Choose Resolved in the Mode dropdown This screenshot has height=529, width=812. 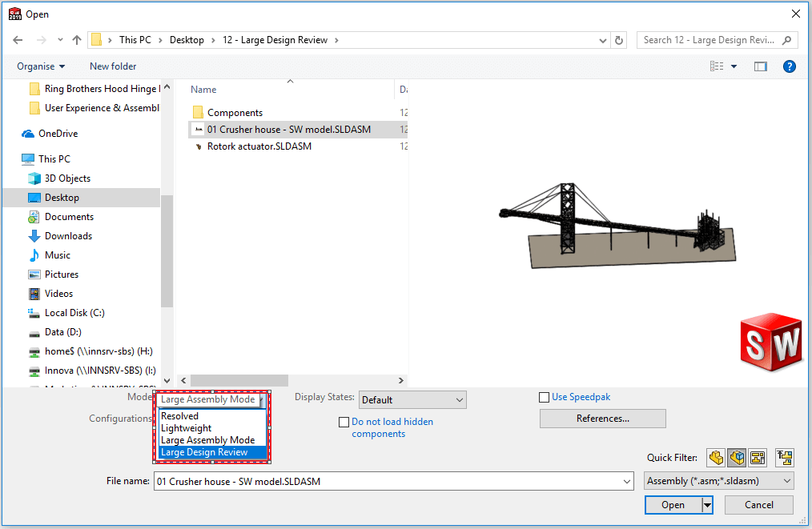[181, 415]
